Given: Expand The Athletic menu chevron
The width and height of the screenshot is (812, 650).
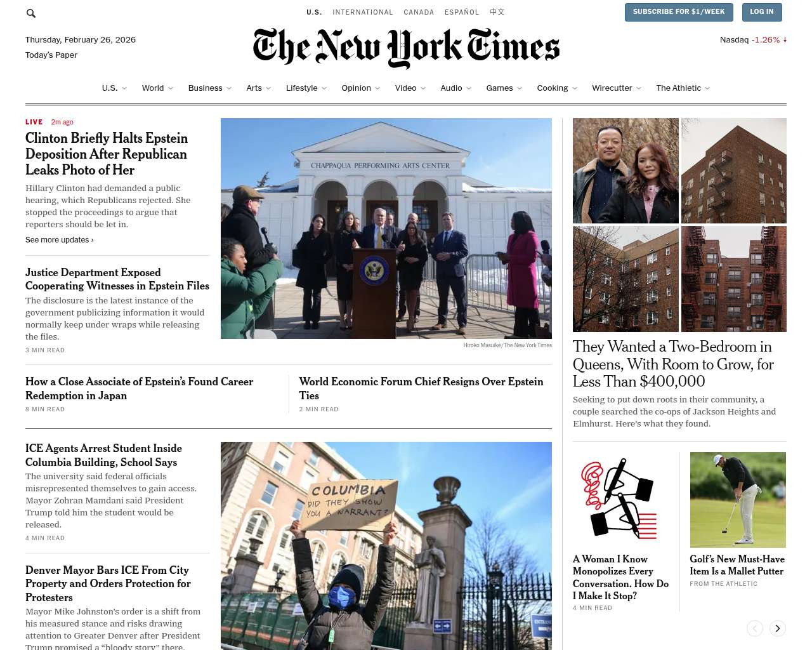Looking at the screenshot, I should 707,88.
